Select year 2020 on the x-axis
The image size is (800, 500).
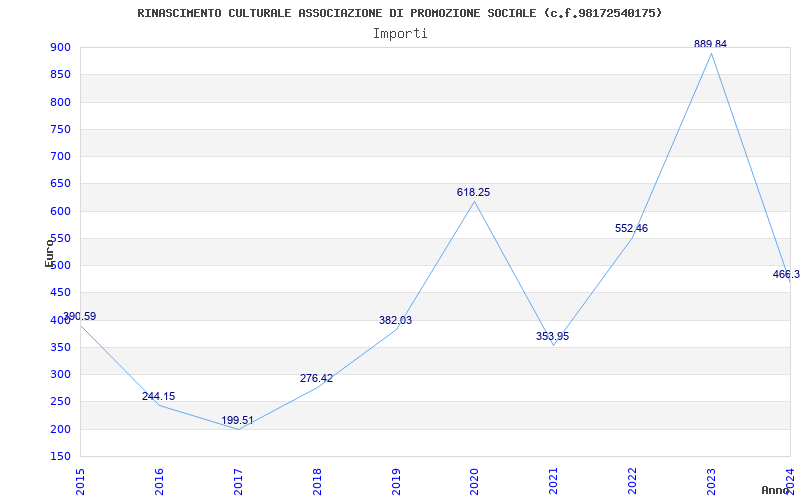point(474,479)
